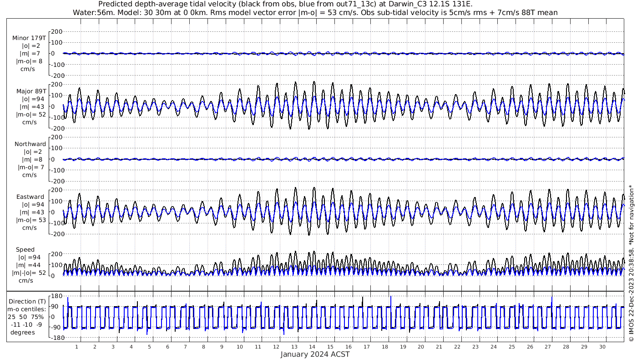Click the '|m-o| = 8' value in Minor panel
637x364 pixels.
coord(30,61)
